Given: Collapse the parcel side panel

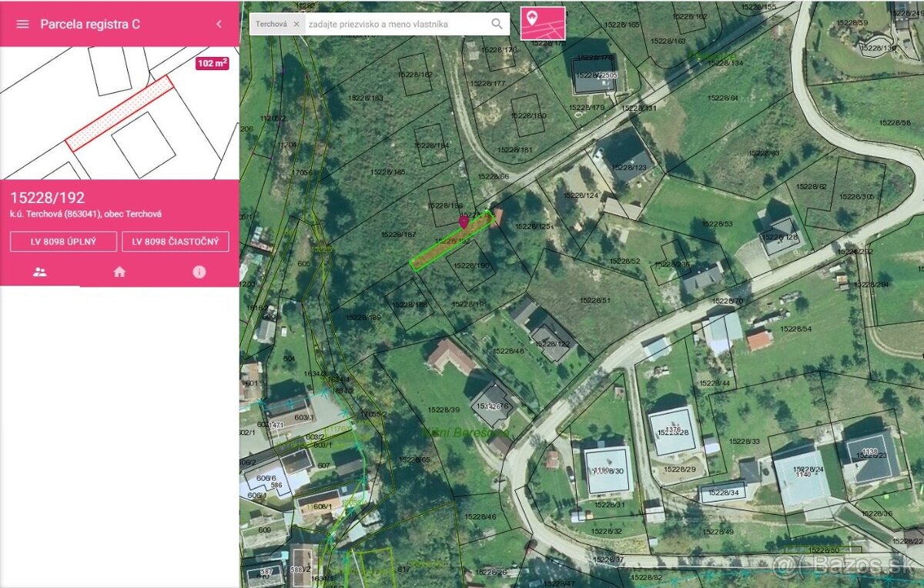Looking at the screenshot, I should (219, 24).
